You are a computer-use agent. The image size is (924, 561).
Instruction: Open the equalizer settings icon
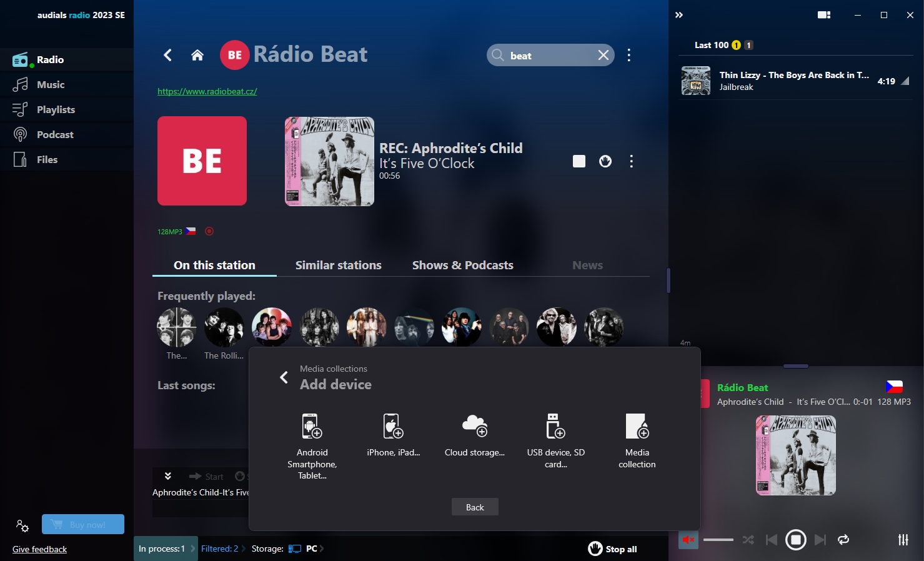[903, 540]
